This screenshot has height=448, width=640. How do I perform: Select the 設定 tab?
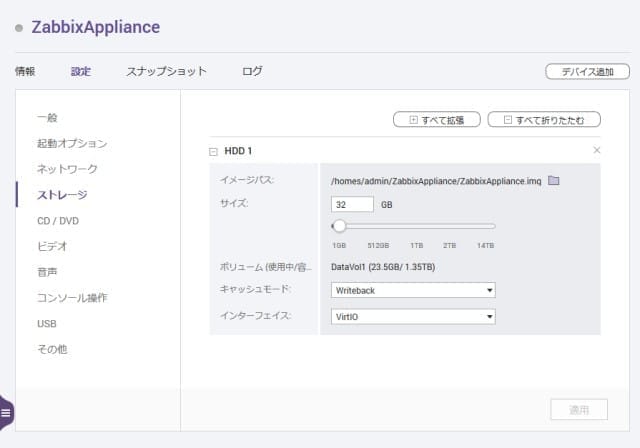[x=81, y=71]
